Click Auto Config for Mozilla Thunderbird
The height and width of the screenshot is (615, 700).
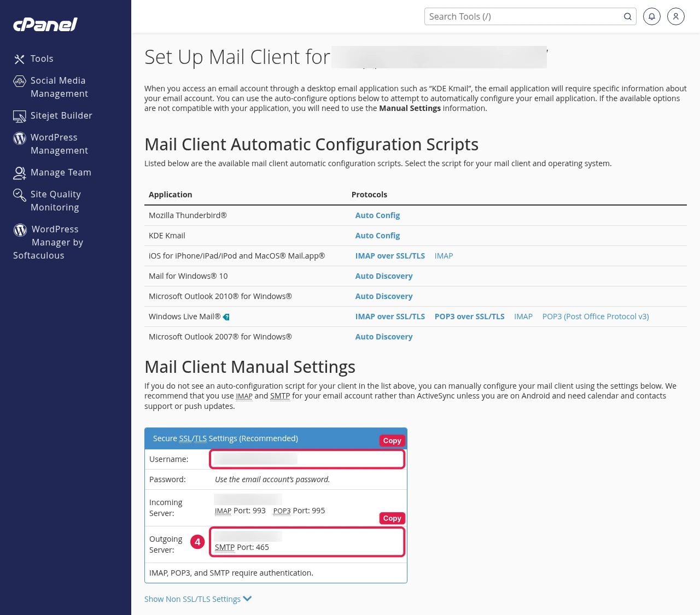pyautogui.click(x=377, y=215)
